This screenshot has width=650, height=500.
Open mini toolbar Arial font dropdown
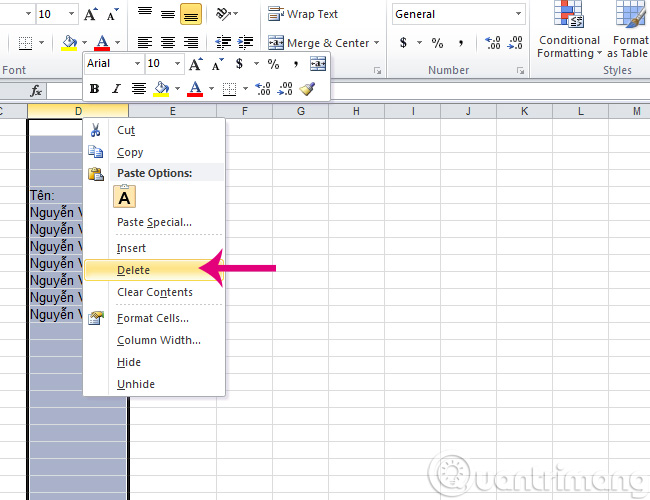tap(137, 64)
